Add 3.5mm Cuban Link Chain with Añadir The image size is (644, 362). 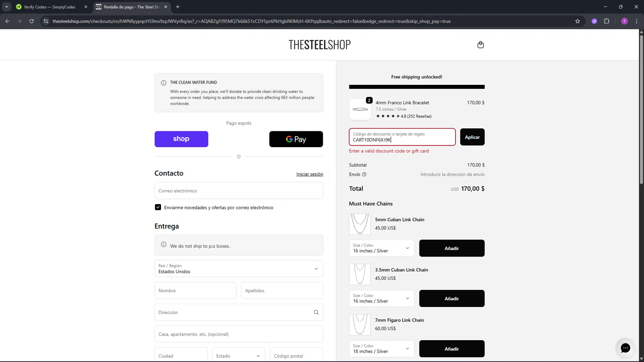click(452, 299)
